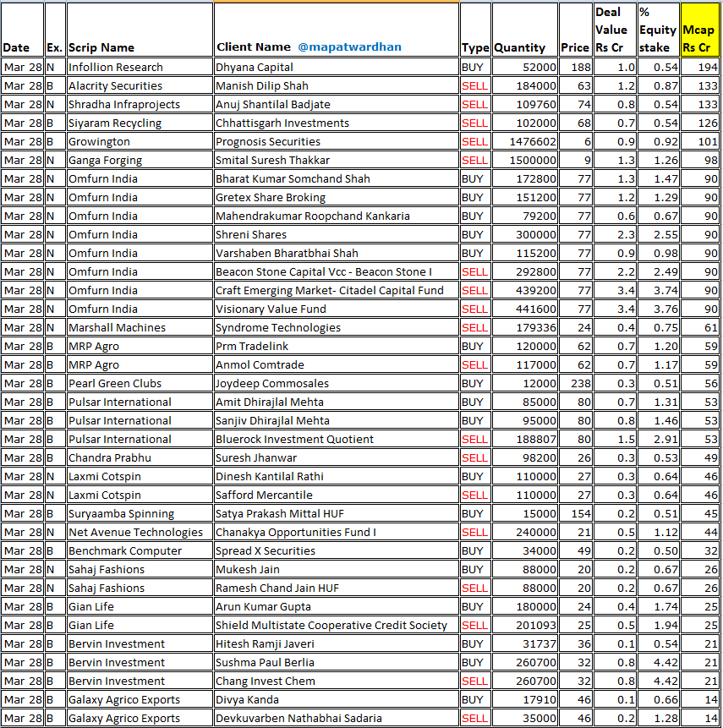Image resolution: width=723 pixels, height=728 pixels.
Task: Select the 'Infollion Research' cell
Action: pos(140,67)
